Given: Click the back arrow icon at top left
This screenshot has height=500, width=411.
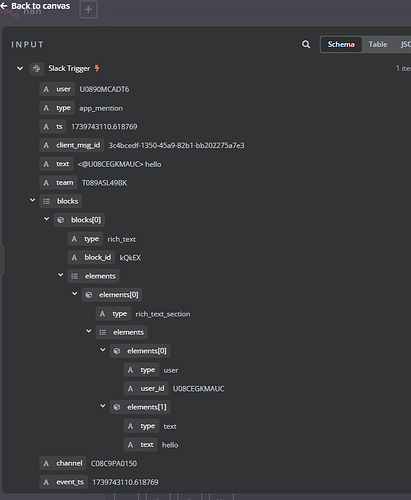Looking at the screenshot, I should click(x=4, y=6).
